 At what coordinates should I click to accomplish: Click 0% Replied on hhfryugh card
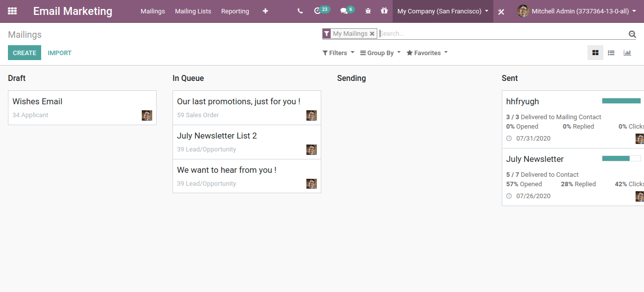tap(578, 127)
